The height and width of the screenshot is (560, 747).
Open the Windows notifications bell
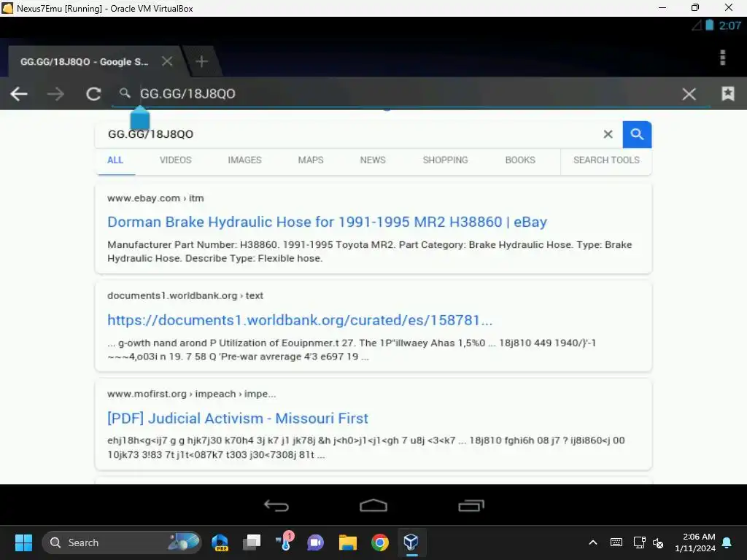727,542
